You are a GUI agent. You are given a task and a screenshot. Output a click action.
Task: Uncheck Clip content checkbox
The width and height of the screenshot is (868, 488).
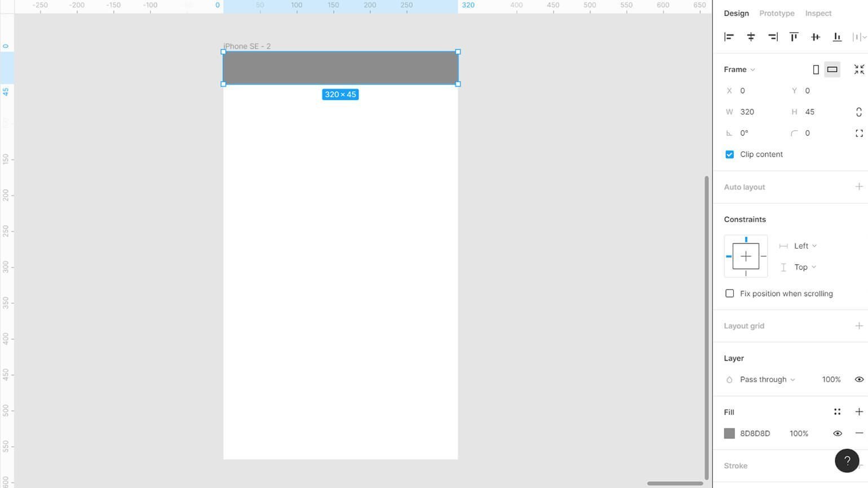click(729, 154)
